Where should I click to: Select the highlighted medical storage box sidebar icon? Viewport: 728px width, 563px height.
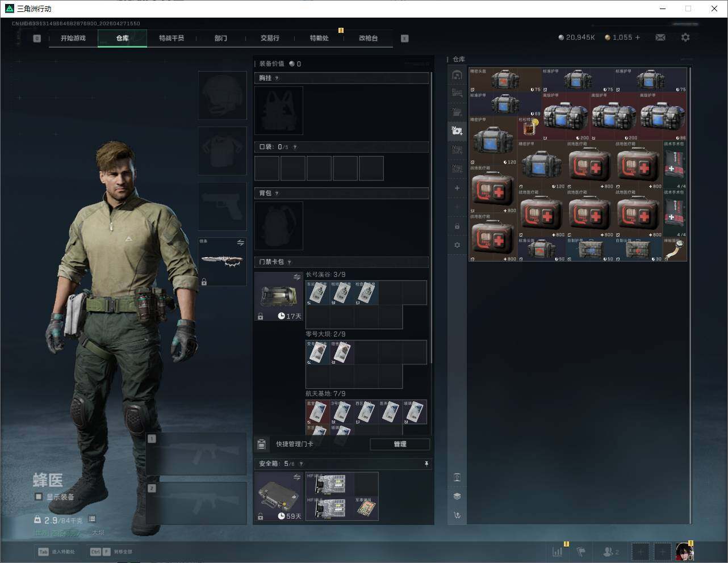point(457,131)
